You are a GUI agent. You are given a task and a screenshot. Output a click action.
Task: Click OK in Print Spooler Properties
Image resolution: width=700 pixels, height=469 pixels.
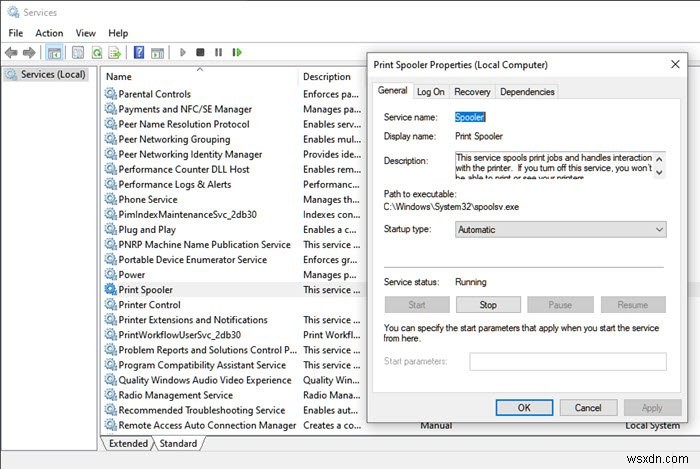(x=524, y=407)
